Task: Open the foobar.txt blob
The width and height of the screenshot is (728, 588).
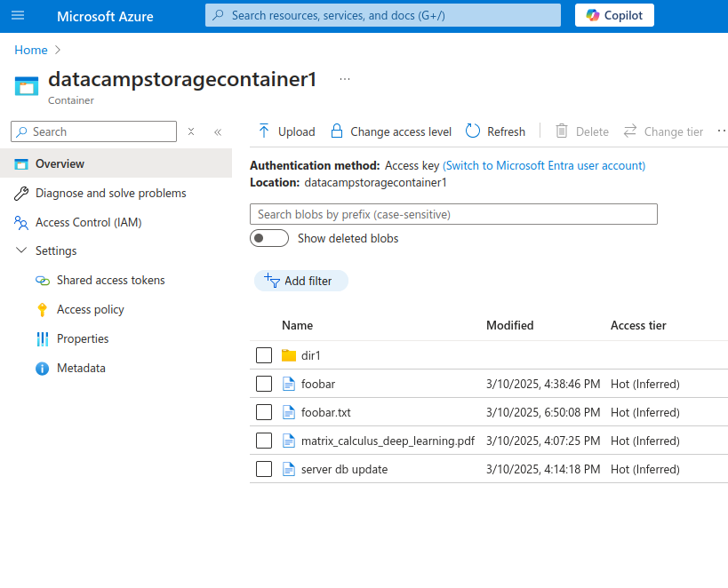Action: point(326,412)
